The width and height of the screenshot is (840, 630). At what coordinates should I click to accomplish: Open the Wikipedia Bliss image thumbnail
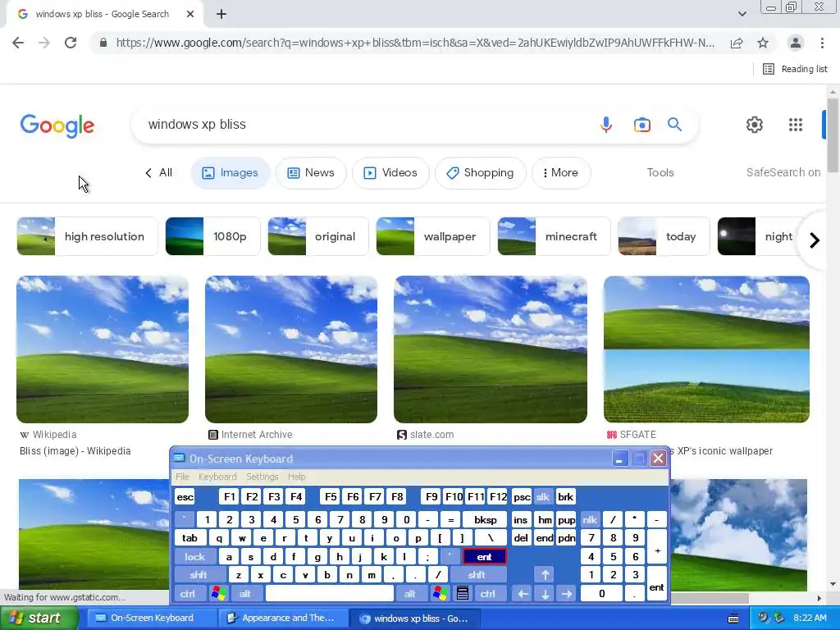[103, 349]
